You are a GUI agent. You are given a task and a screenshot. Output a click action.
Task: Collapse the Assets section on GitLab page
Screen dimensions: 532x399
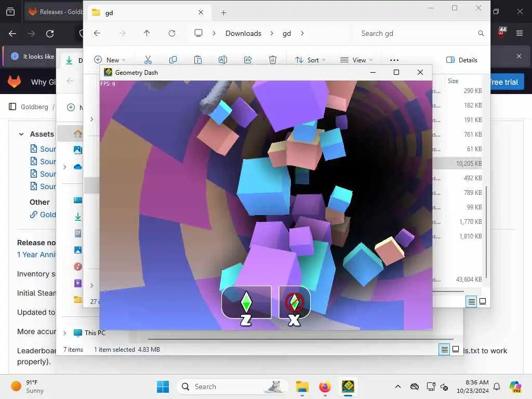click(x=21, y=134)
